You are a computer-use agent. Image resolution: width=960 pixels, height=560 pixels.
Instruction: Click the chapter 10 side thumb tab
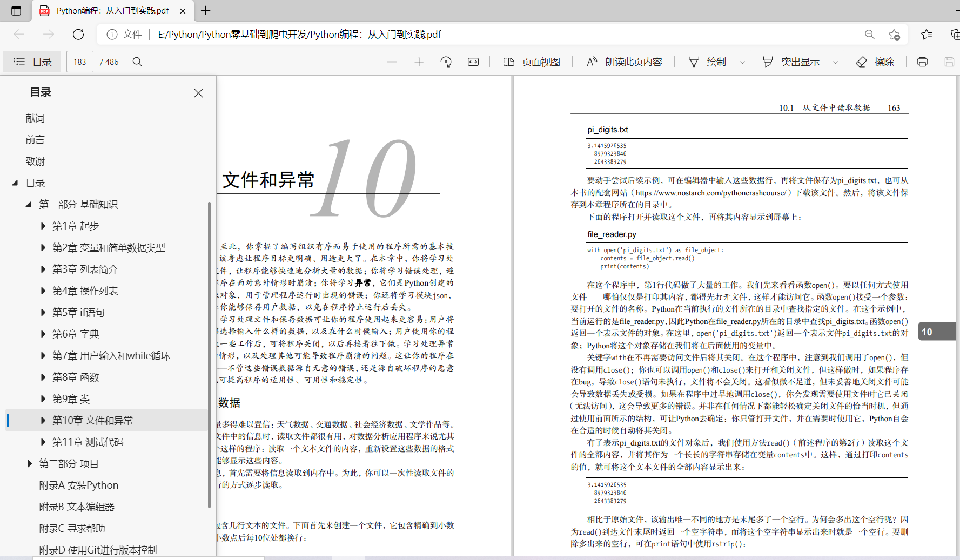(937, 332)
